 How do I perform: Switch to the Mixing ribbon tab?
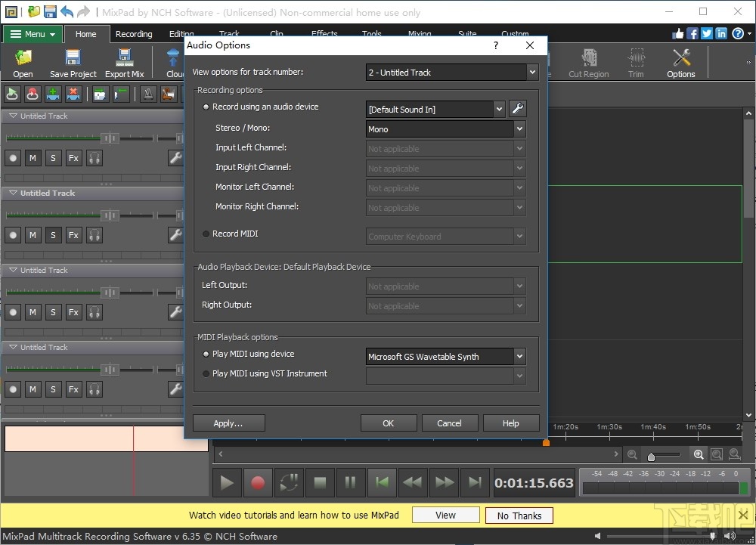click(420, 33)
